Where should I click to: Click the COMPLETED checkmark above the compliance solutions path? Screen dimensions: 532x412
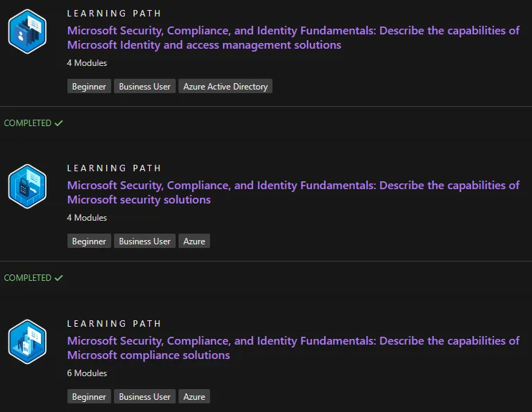[59, 278]
